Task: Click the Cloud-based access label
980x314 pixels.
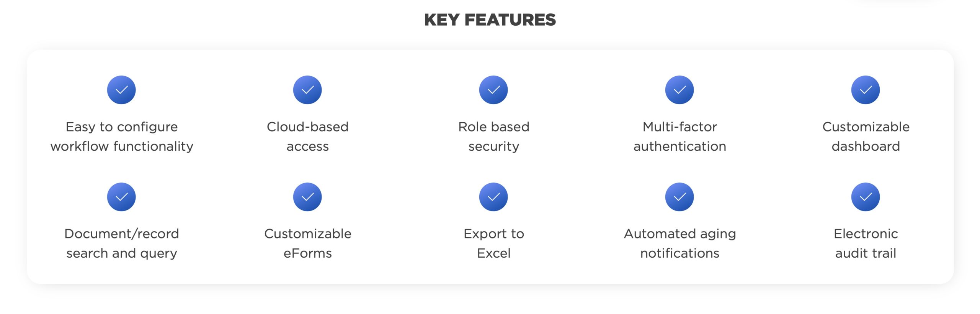Action: (307, 136)
